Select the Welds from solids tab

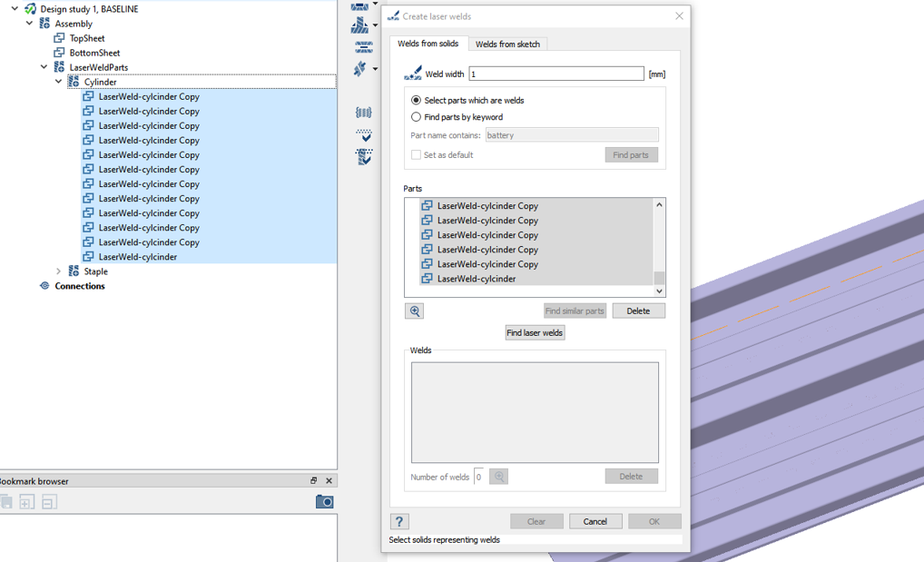pyautogui.click(x=428, y=44)
